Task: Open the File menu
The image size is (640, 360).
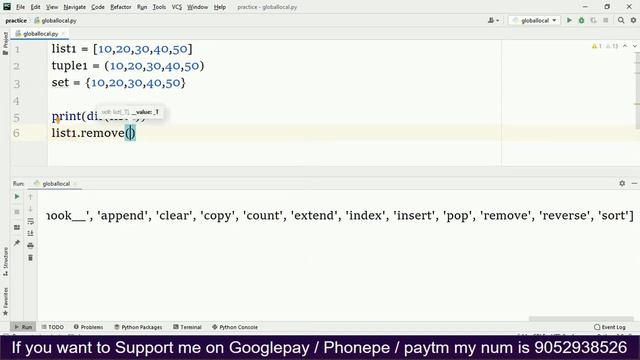Action: click(x=20, y=7)
